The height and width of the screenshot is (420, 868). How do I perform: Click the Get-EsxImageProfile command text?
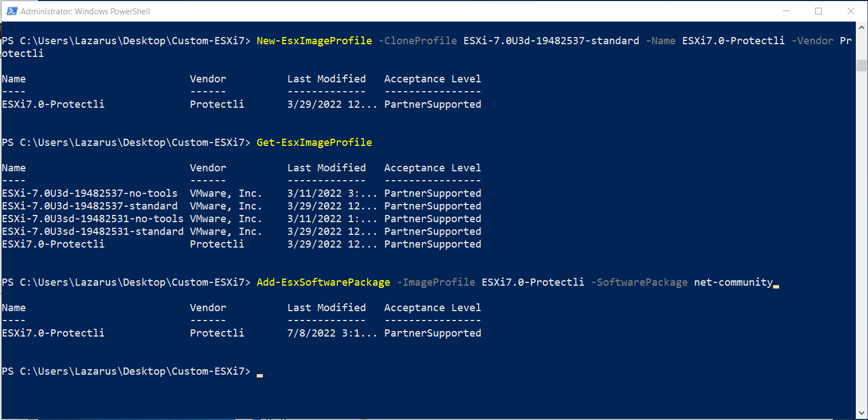click(x=314, y=142)
